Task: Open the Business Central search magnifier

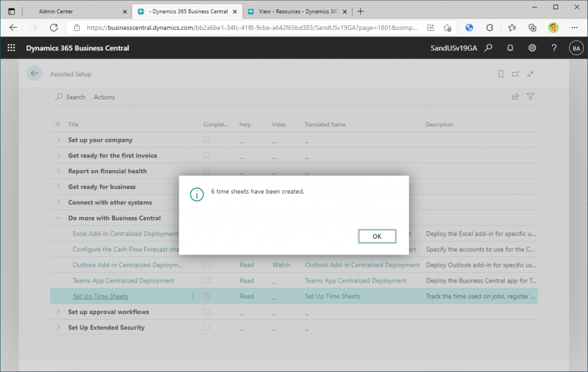Action: (488, 48)
